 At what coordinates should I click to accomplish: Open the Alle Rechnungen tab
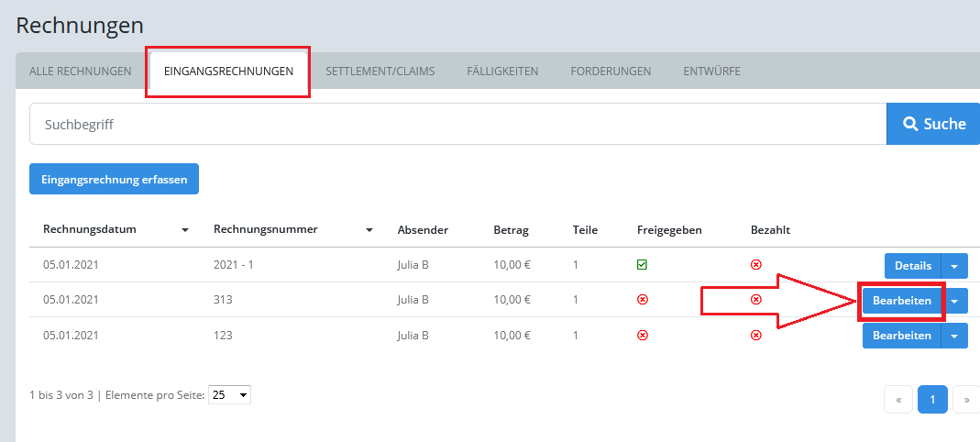(x=80, y=72)
